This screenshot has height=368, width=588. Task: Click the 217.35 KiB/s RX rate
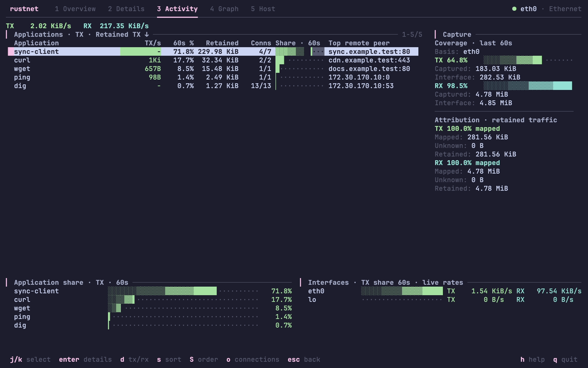pos(124,26)
